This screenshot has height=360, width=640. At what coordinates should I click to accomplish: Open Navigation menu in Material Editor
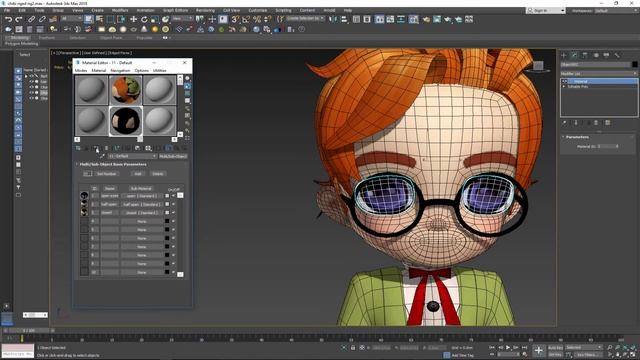[x=120, y=71]
